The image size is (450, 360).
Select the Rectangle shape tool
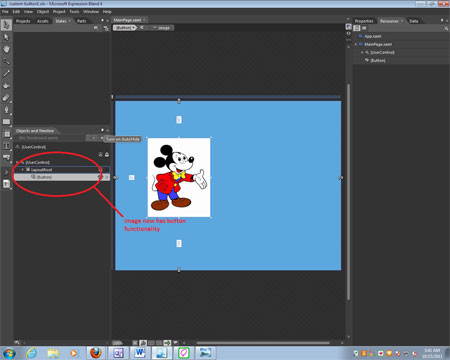[x=6, y=122]
